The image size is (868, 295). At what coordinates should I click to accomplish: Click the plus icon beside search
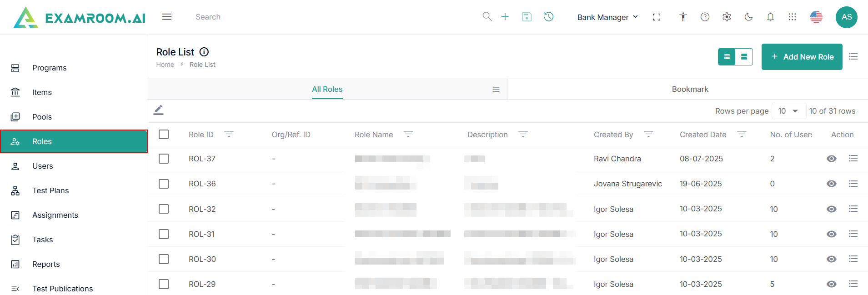[505, 17]
